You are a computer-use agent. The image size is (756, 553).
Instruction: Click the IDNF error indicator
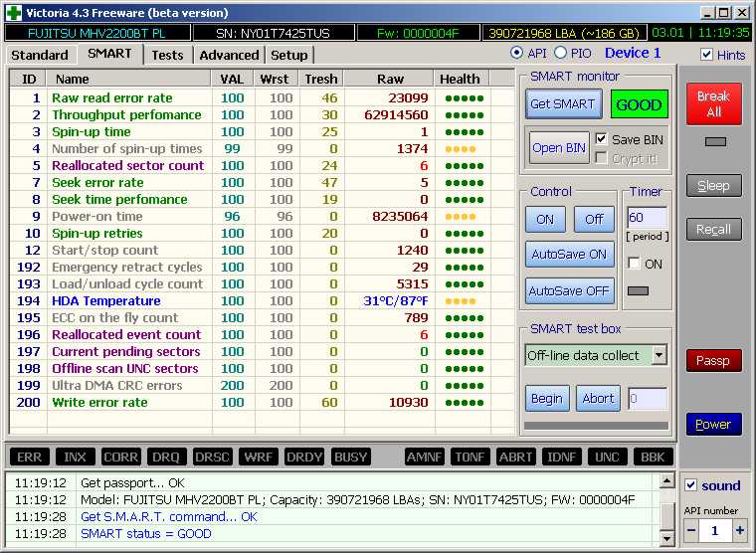(561, 457)
